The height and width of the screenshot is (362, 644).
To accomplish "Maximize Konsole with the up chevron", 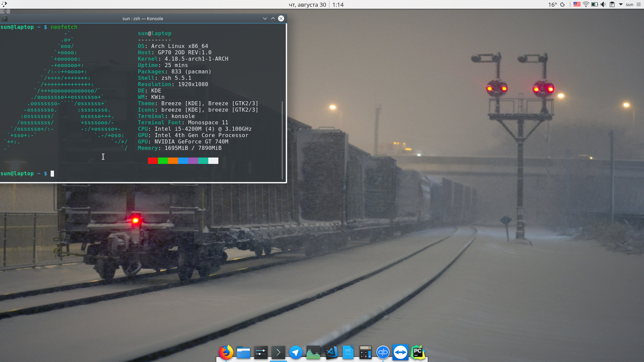I will [273, 18].
